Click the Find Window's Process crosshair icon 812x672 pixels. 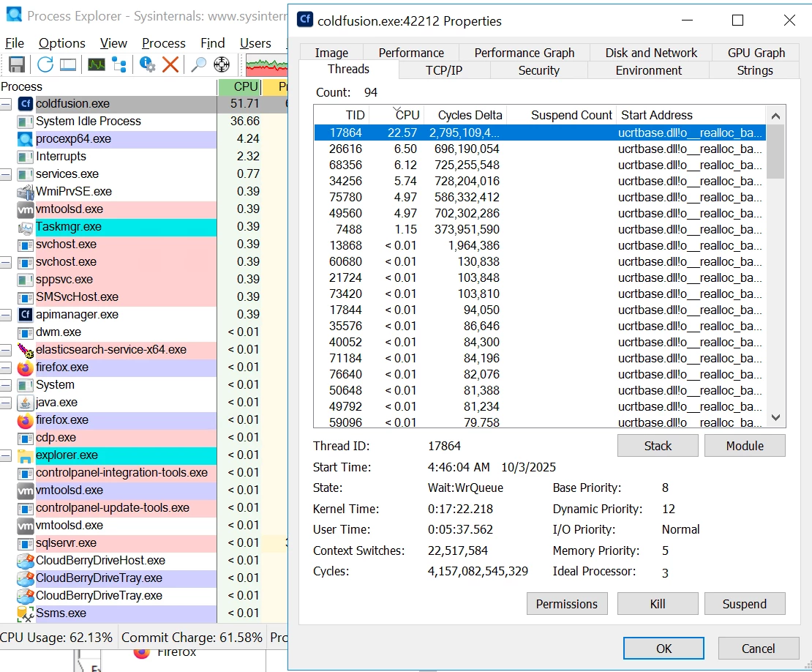(222, 64)
